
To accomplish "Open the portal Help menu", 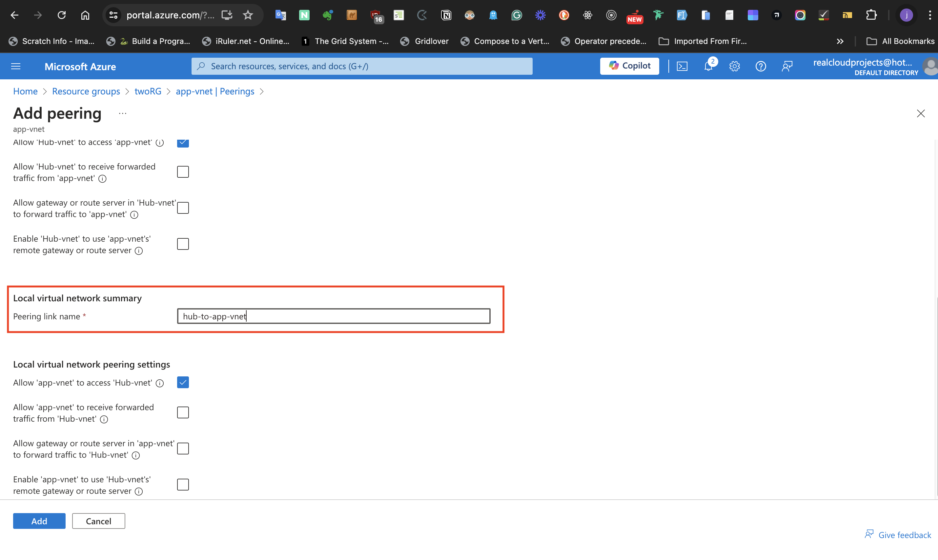I will click(761, 66).
